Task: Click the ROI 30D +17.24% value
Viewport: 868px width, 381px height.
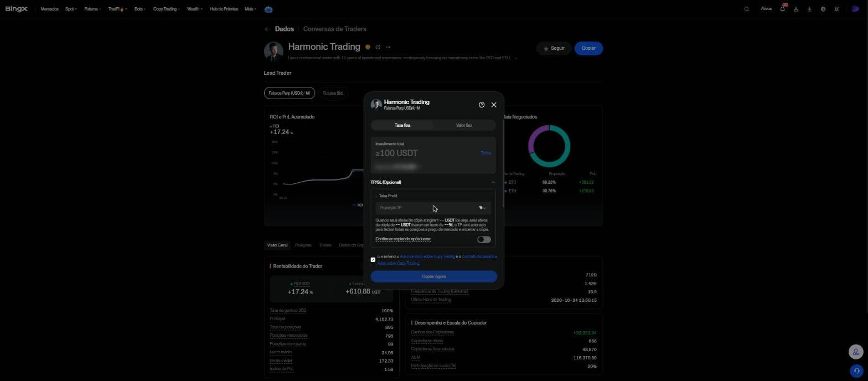Action: [x=300, y=291]
